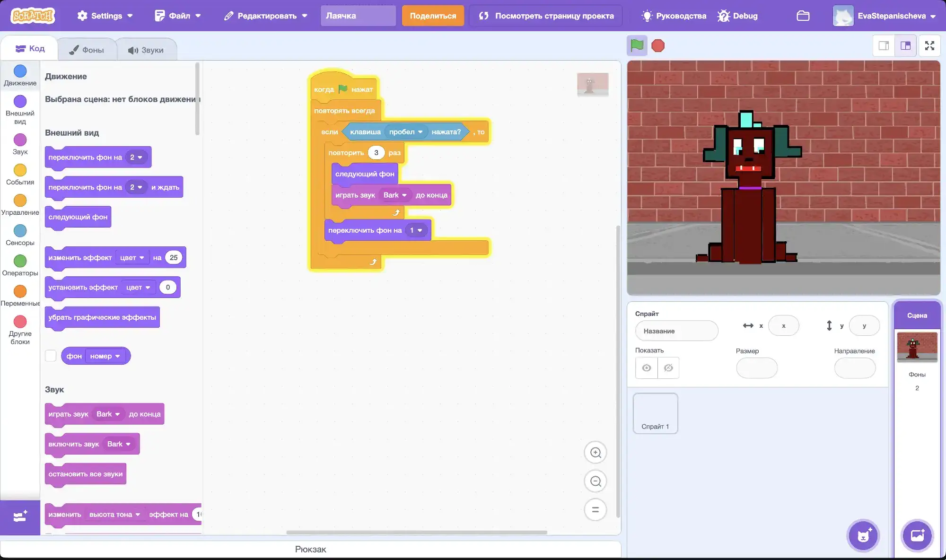Click the следующий фон palette block
Viewport: 946px width, 560px height.
pyautogui.click(x=78, y=217)
